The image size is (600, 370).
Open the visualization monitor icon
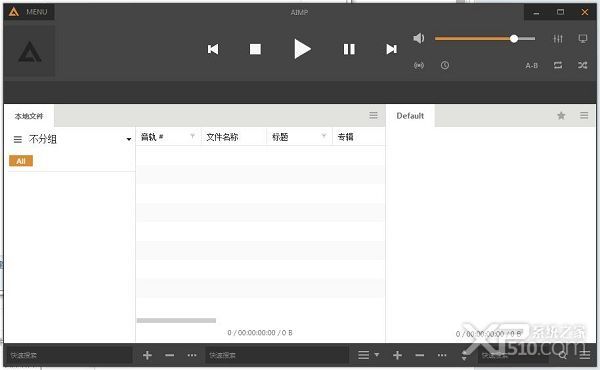click(x=583, y=38)
